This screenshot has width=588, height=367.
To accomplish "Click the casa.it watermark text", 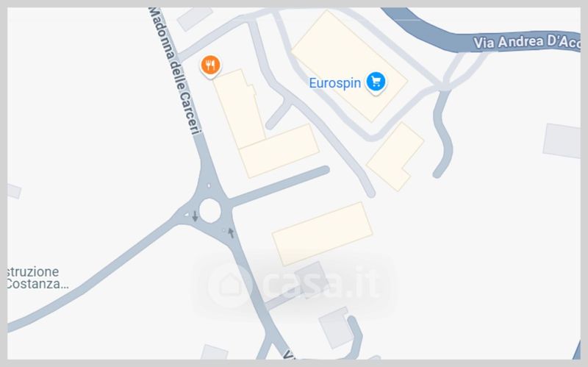I will [320, 284].
